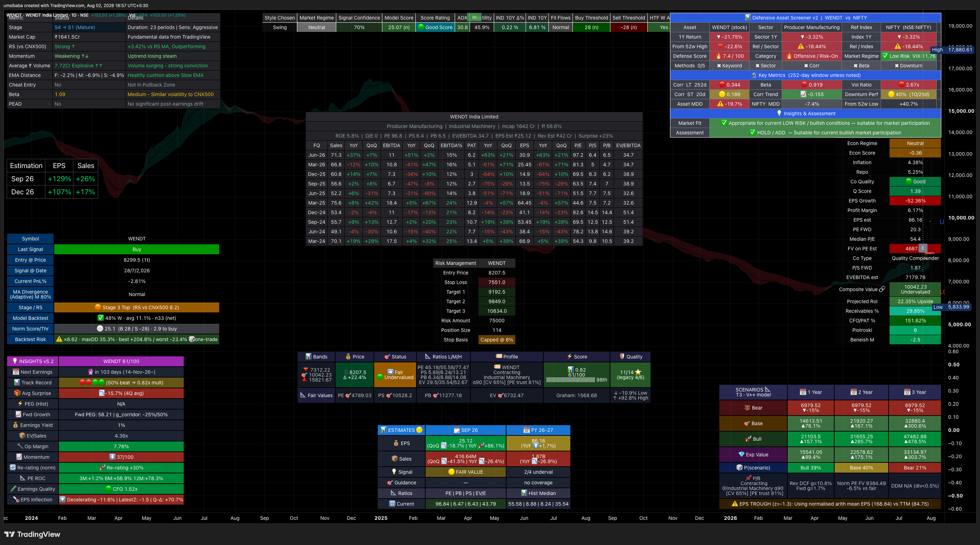Viewport: 980px width, 545px height.
Task: Click the lightning icon in the Score header
Action: [x=570, y=356]
